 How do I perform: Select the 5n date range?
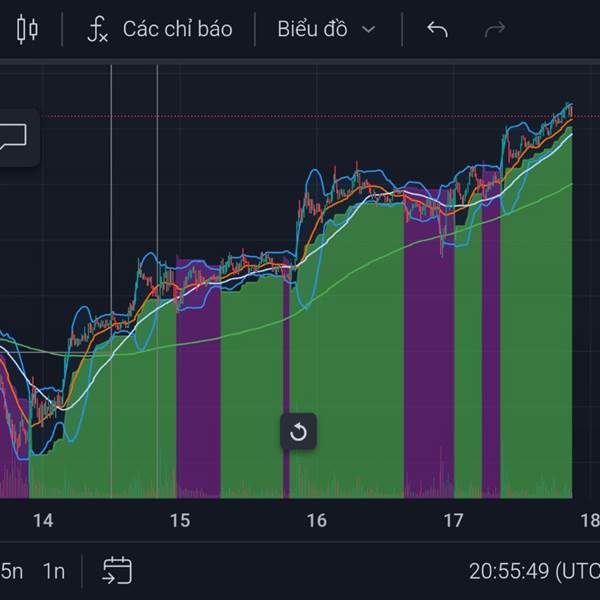click(11, 571)
